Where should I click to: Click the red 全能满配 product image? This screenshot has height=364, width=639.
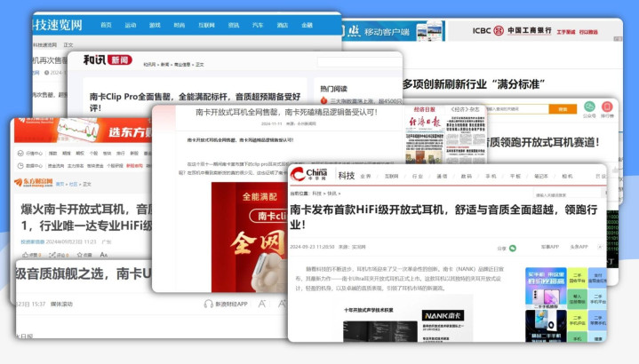(x=249, y=237)
